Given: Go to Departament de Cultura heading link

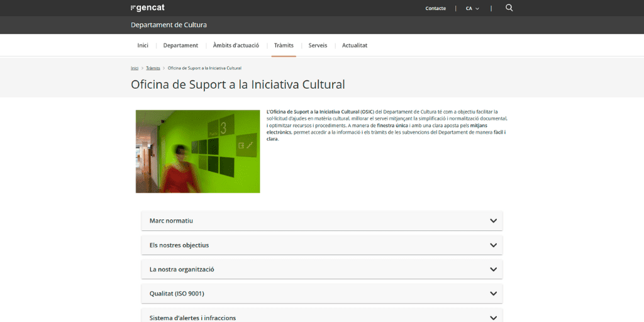Looking at the screenshot, I should tap(169, 25).
